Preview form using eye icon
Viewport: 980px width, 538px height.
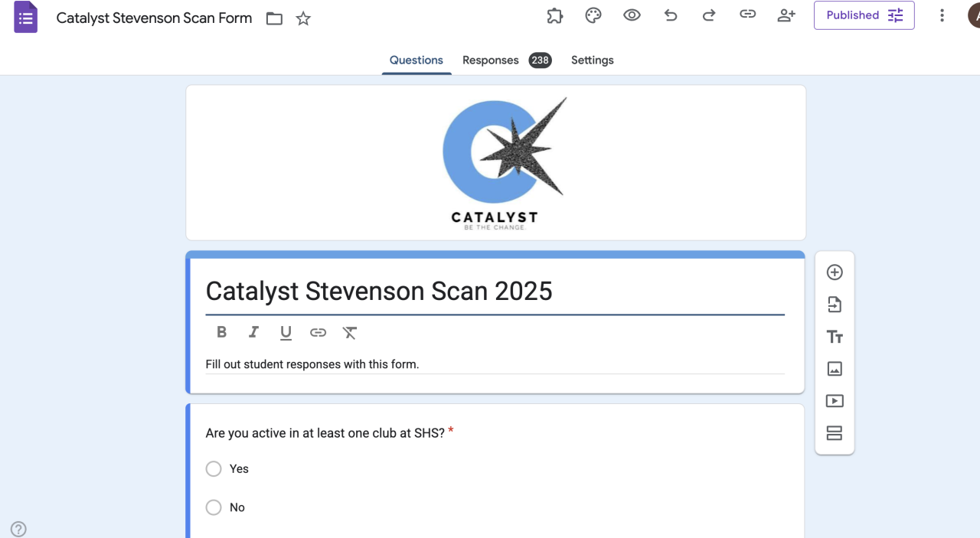pyautogui.click(x=632, y=15)
